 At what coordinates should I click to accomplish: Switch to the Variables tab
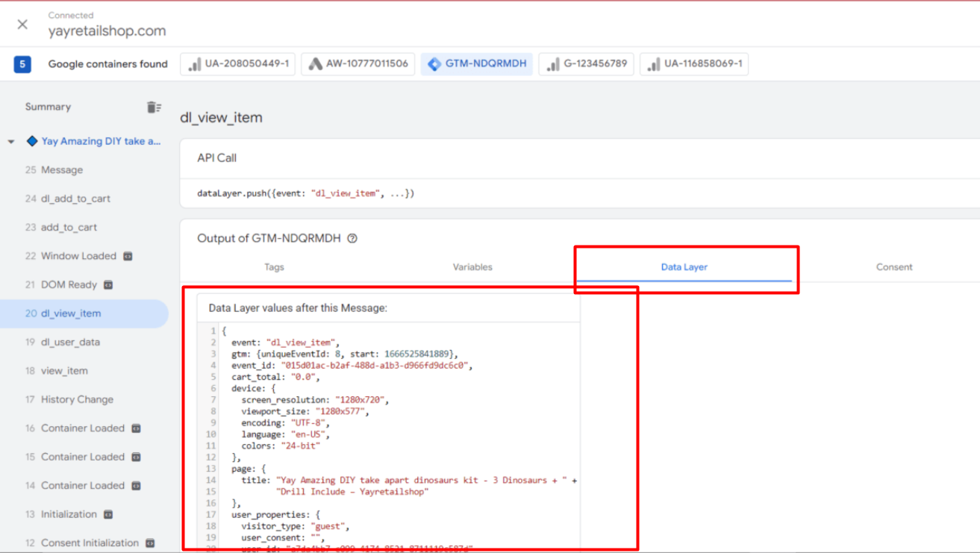(x=472, y=267)
